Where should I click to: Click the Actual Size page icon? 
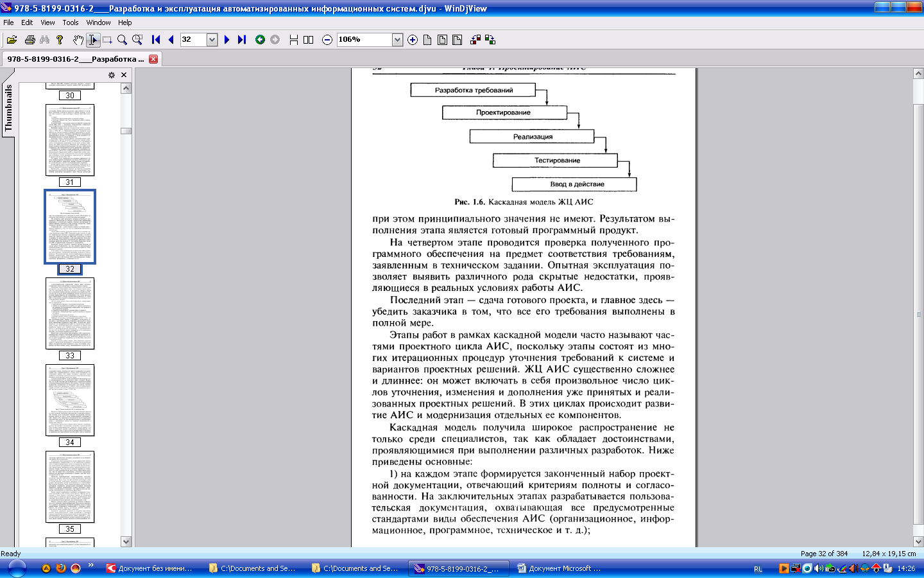coord(427,40)
